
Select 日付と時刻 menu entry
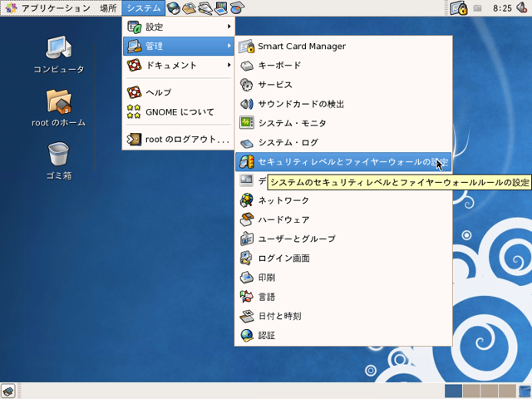point(343,316)
